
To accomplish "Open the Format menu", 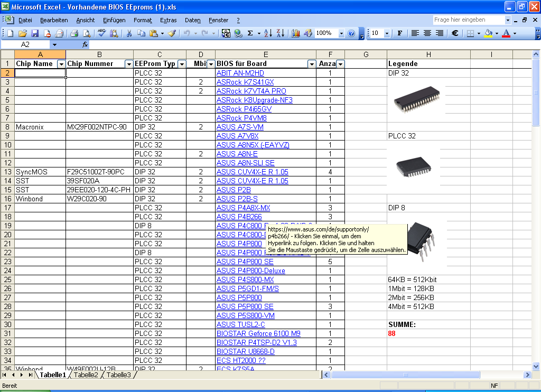I will pos(143,20).
